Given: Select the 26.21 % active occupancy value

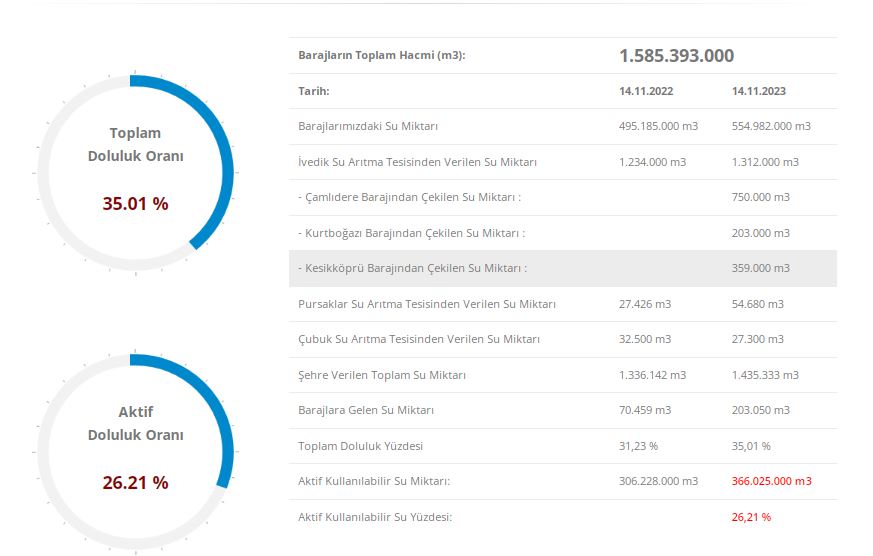Looking at the screenshot, I should (x=135, y=483).
